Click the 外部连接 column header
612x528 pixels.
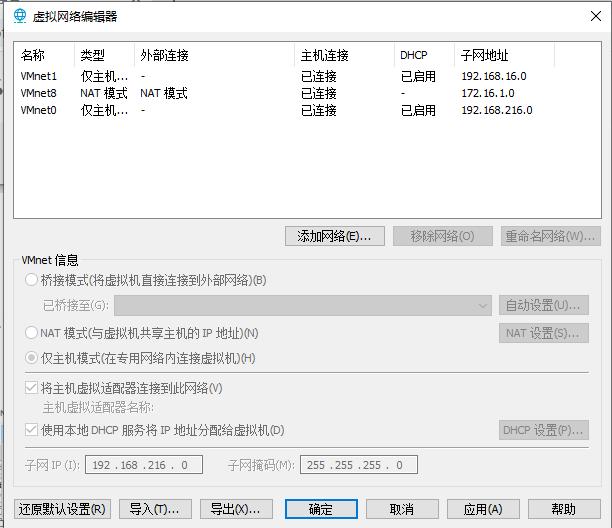[214, 55]
